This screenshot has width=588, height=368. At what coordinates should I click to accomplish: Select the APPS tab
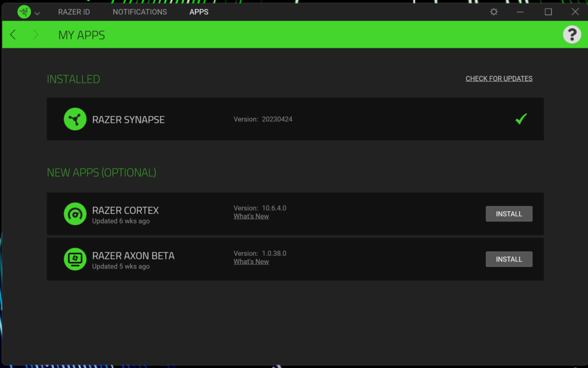[199, 12]
